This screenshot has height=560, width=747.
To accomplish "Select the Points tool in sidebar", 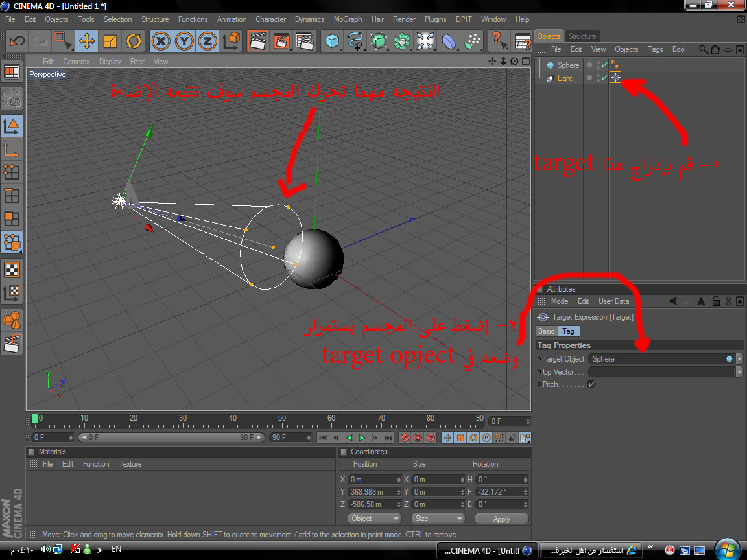I will point(12,172).
